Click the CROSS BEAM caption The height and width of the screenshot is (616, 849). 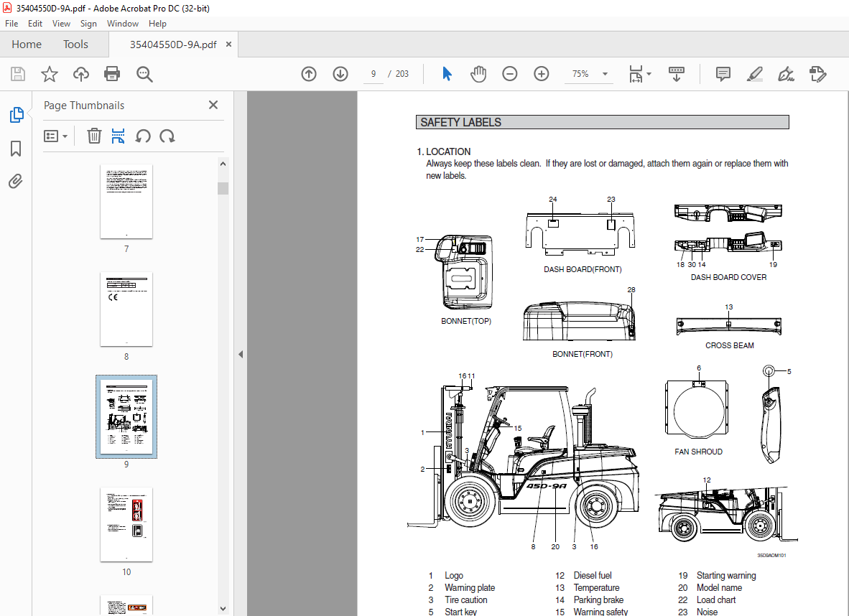click(729, 345)
